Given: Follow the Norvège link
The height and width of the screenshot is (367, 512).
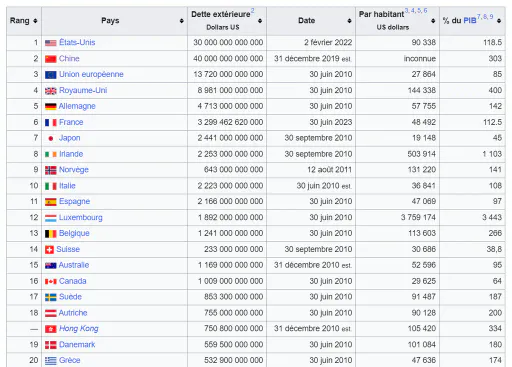Looking at the screenshot, I should [x=74, y=170].
